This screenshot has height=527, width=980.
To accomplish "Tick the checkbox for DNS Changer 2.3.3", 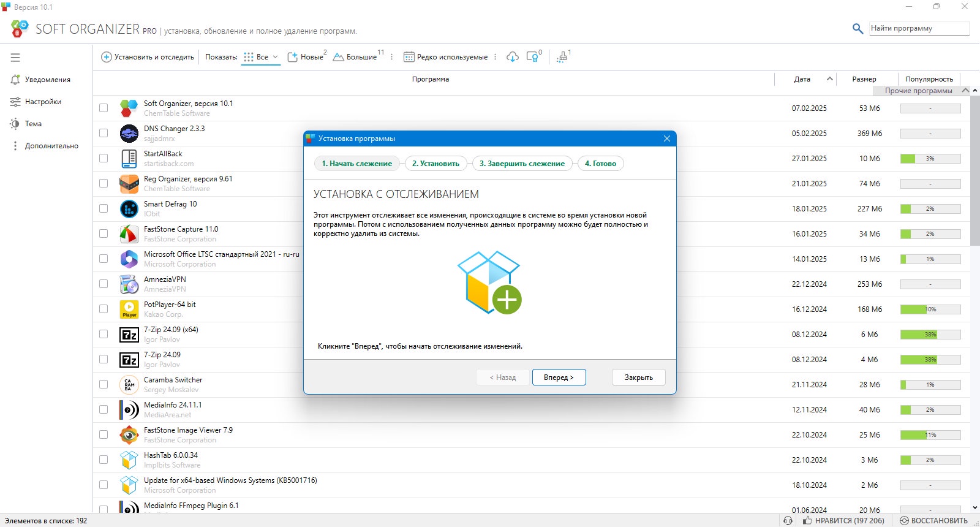I will tap(104, 133).
